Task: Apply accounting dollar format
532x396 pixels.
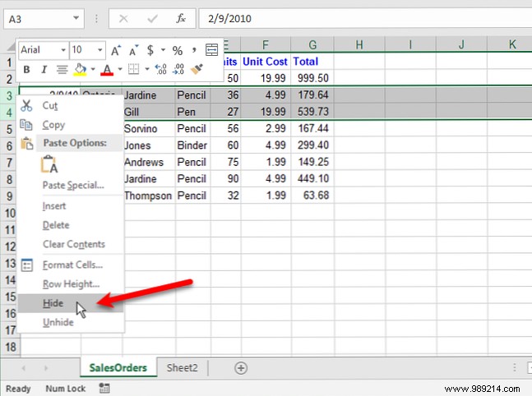Action: tap(150, 50)
